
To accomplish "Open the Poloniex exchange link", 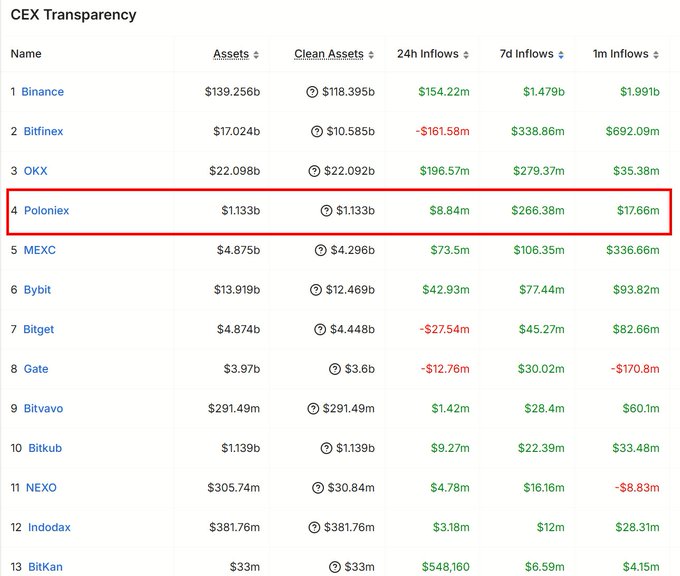I will click(46, 211).
